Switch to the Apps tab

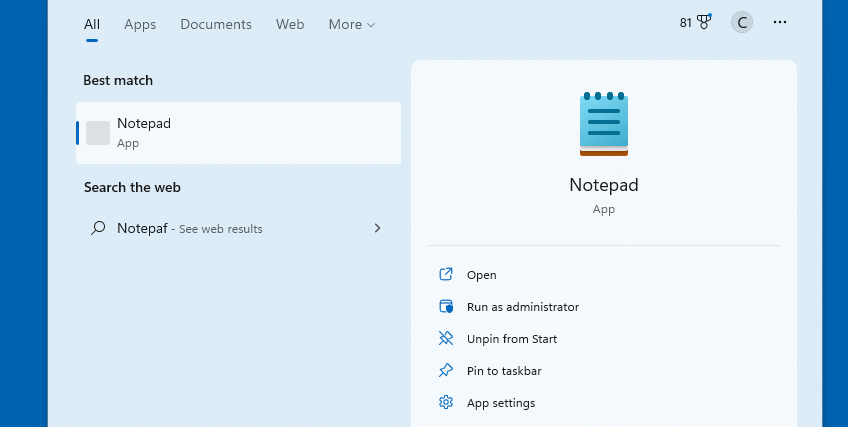tap(140, 24)
